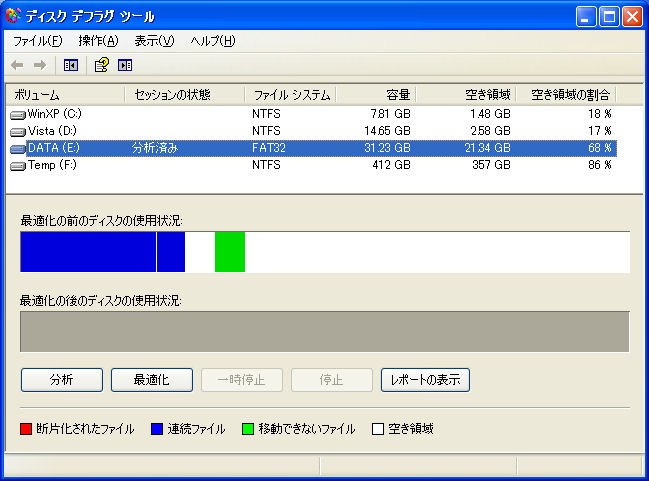649x481 pixels.
Task: Toggle the console tree pane icon
Action: [x=71, y=65]
